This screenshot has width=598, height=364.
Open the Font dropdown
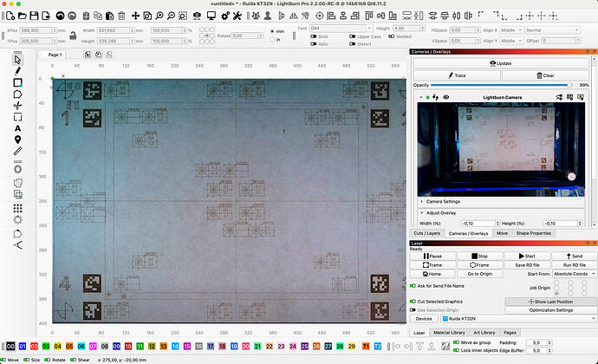click(x=341, y=29)
